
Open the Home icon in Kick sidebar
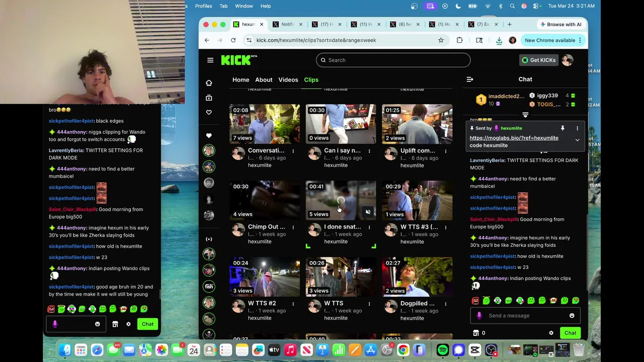209,83
